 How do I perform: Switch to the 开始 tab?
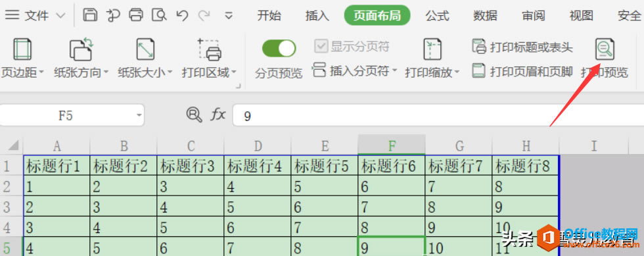coord(269,16)
